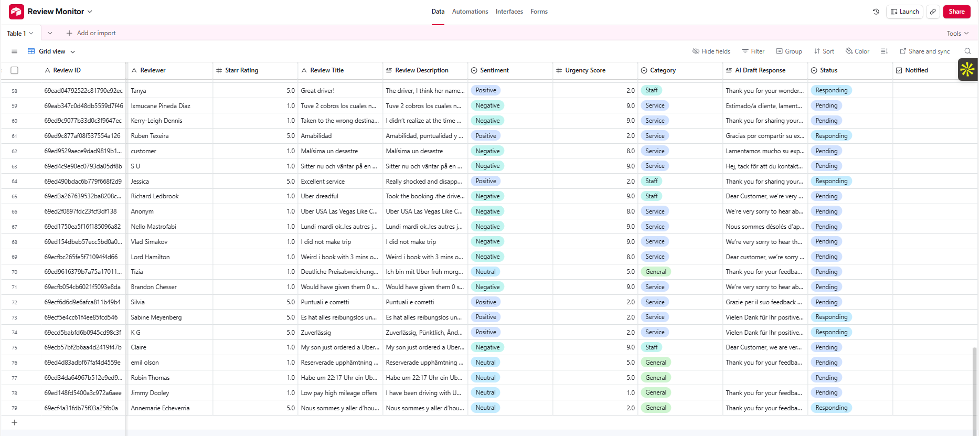
Task: Open the Sort options
Action: pyautogui.click(x=824, y=51)
